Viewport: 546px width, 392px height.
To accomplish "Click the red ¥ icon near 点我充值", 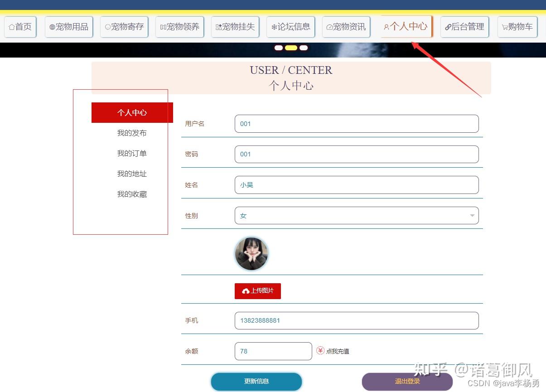I will click(319, 350).
